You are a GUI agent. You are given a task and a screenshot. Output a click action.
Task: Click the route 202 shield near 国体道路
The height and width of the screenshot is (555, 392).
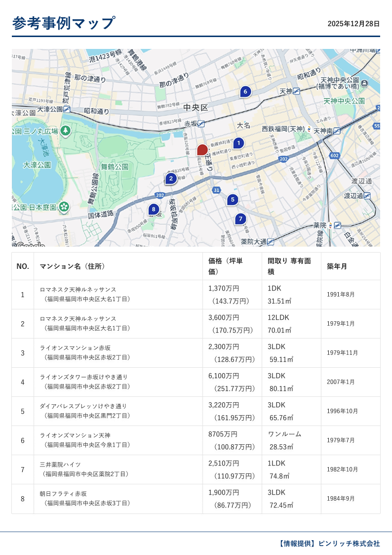point(160,195)
